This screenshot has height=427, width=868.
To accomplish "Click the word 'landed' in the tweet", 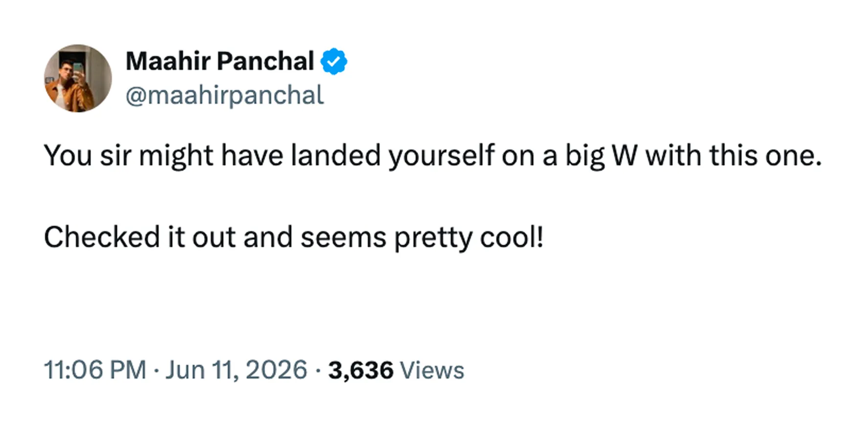I will point(335,156).
